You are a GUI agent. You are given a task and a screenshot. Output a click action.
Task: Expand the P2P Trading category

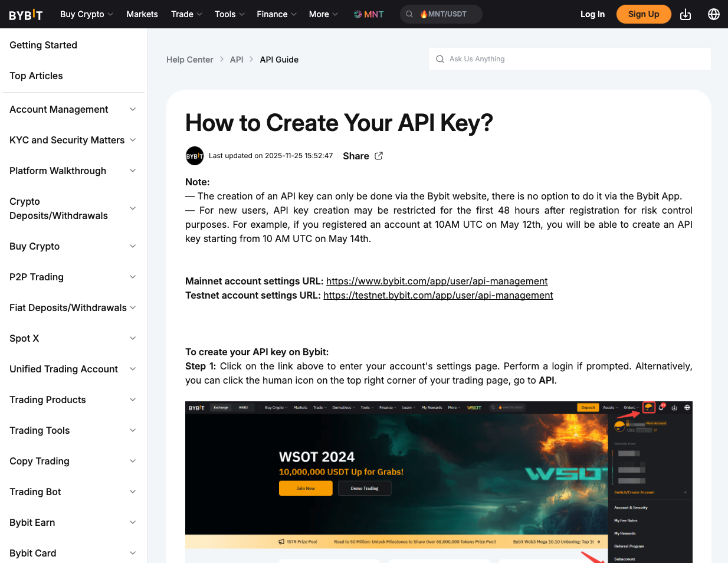pos(133,277)
